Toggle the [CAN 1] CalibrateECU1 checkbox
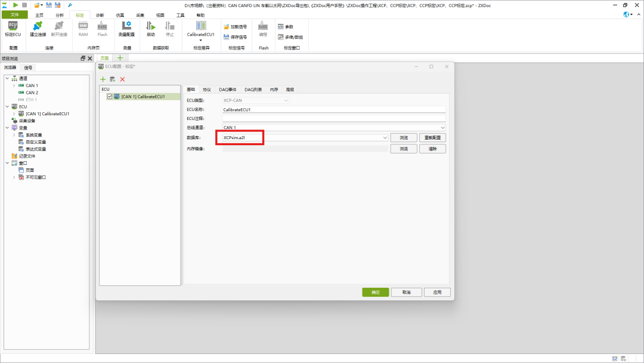The height and width of the screenshot is (363, 644). [x=110, y=97]
